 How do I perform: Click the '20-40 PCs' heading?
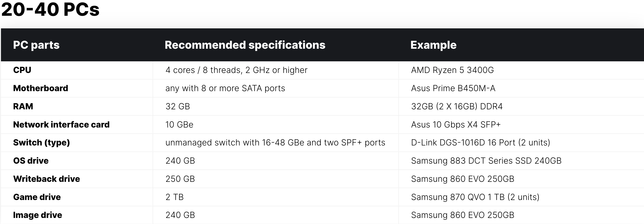point(50,9)
